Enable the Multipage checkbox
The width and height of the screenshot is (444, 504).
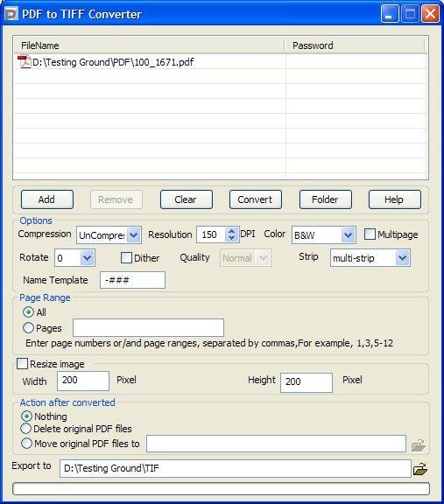370,234
